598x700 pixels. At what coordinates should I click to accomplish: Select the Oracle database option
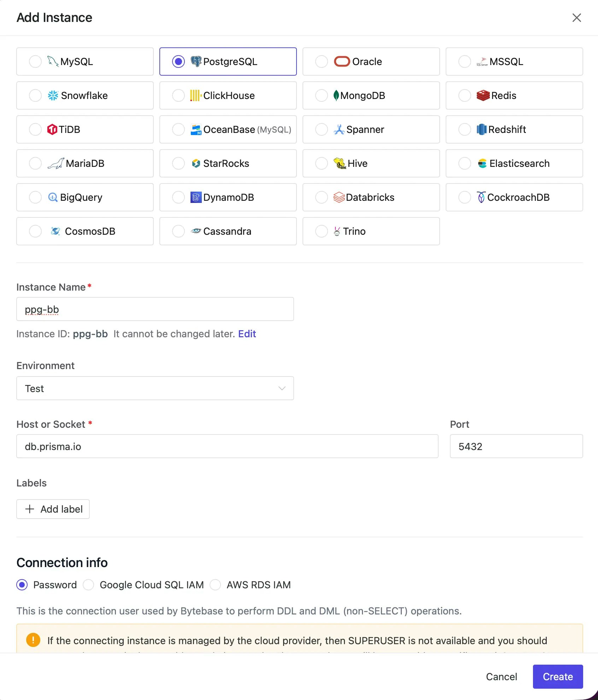[x=370, y=62]
